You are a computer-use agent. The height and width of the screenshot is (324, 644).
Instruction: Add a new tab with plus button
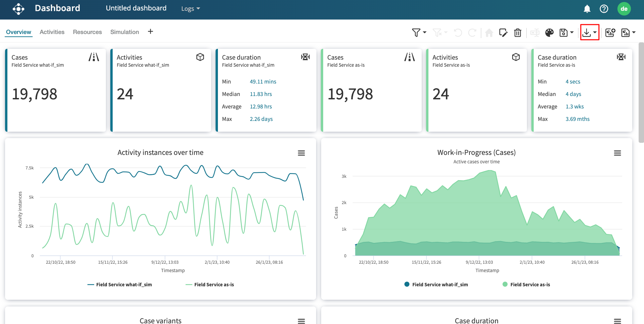[150, 32]
